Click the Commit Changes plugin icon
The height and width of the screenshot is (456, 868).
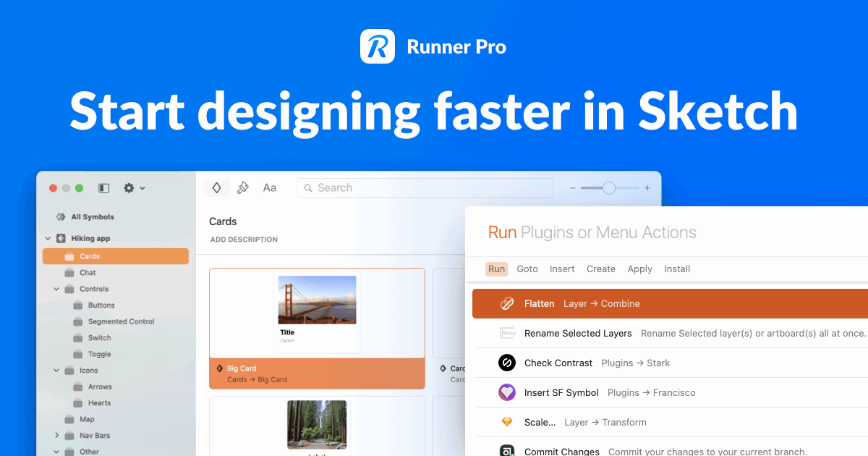tap(507, 449)
